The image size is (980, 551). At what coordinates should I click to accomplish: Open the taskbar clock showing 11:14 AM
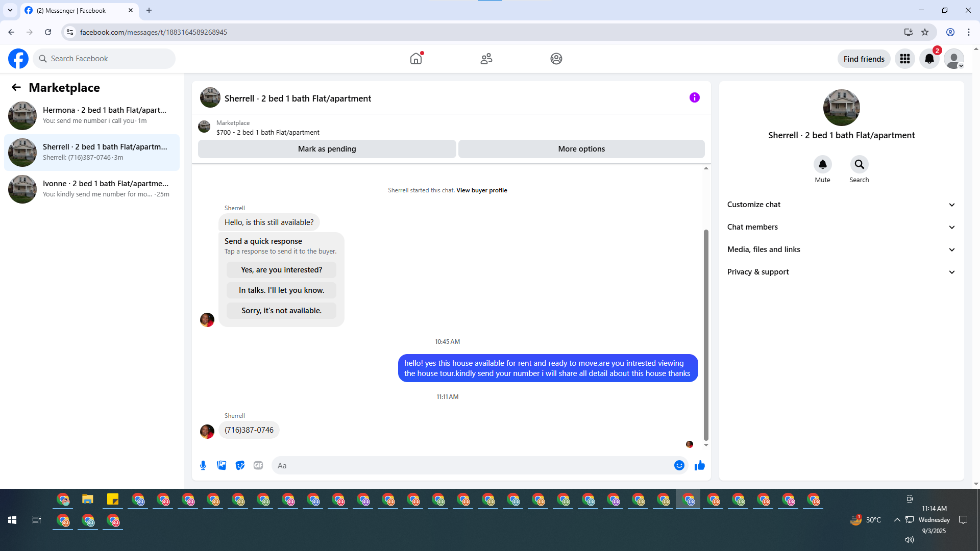tap(934, 520)
